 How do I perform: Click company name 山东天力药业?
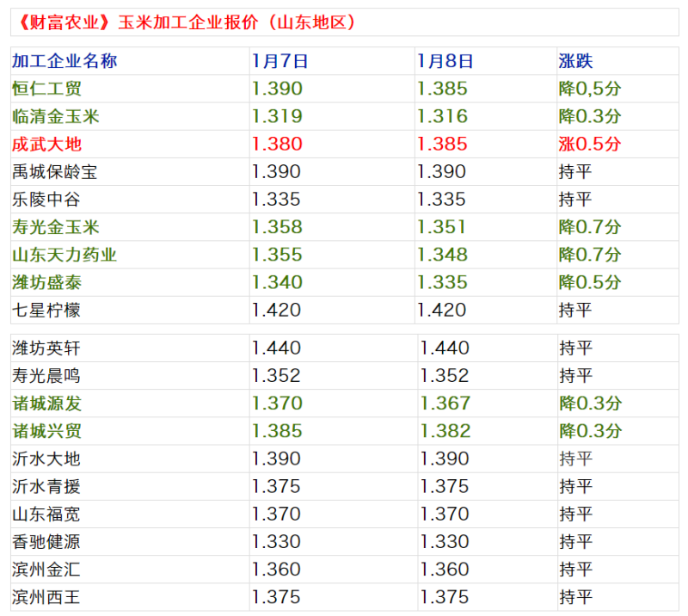tap(64, 255)
